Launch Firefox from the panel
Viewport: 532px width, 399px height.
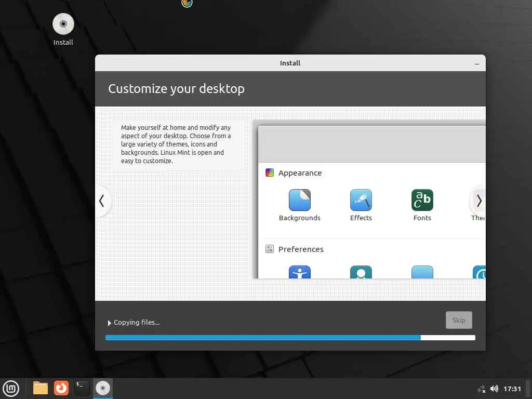[x=61, y=388]
